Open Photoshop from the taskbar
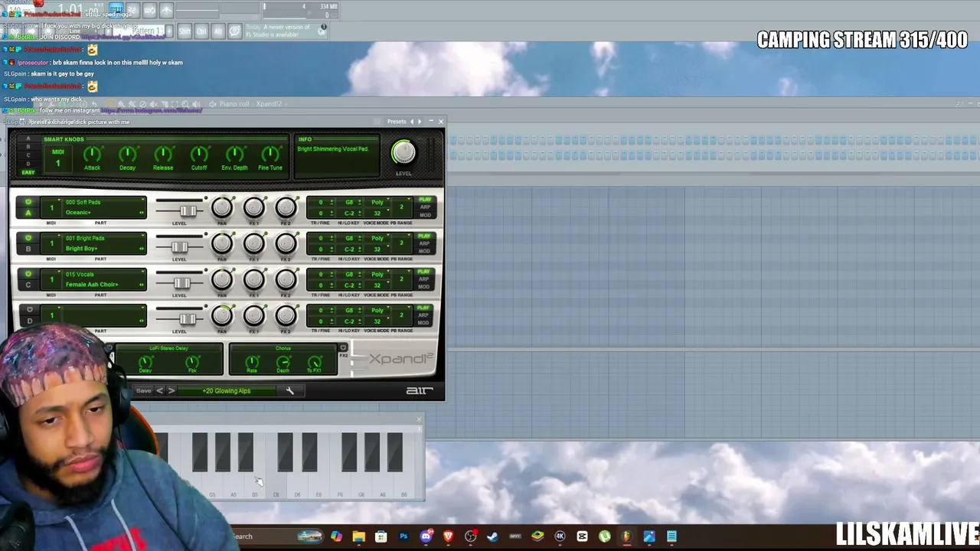 coord(403,536)
